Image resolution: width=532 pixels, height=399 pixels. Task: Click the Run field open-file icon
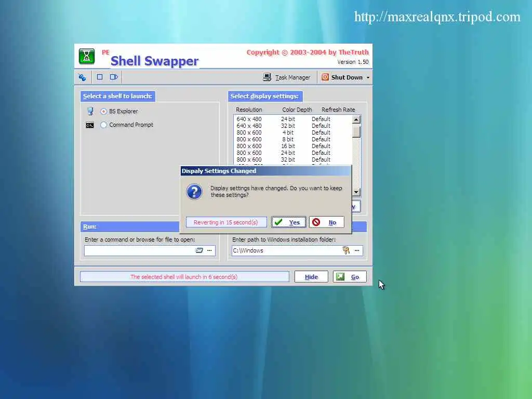(x=199, y=250)
